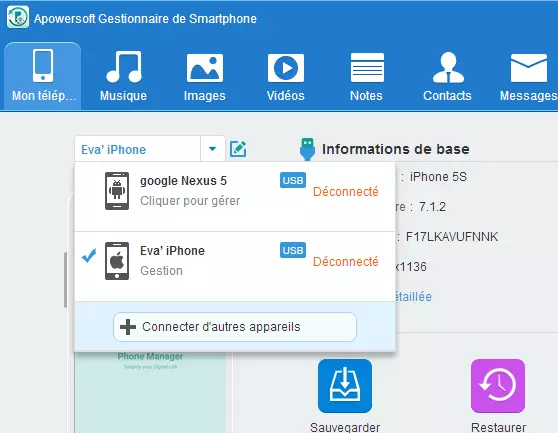Click the green USB connection icon

(307, 149)
